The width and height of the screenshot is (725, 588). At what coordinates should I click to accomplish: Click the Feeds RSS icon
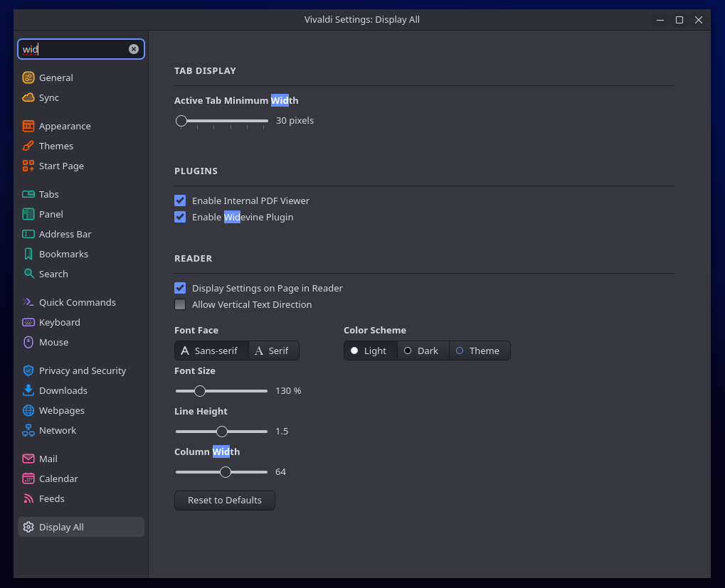tap(28, 499)
